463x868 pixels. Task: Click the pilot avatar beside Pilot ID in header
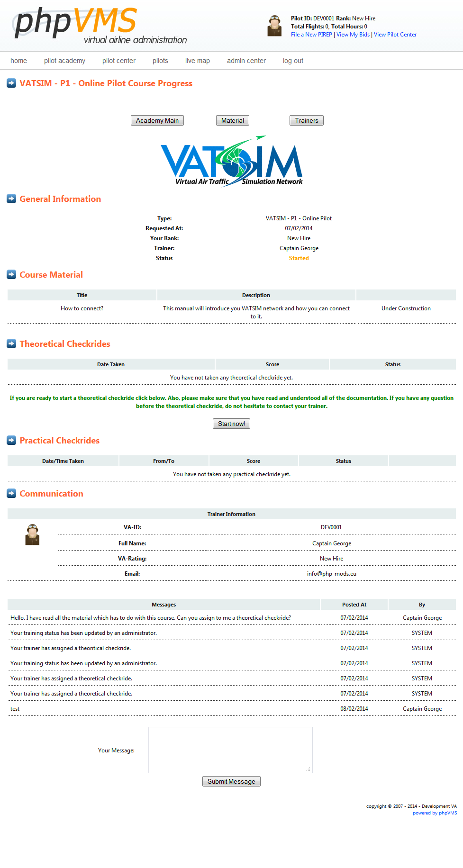(274, 26)
